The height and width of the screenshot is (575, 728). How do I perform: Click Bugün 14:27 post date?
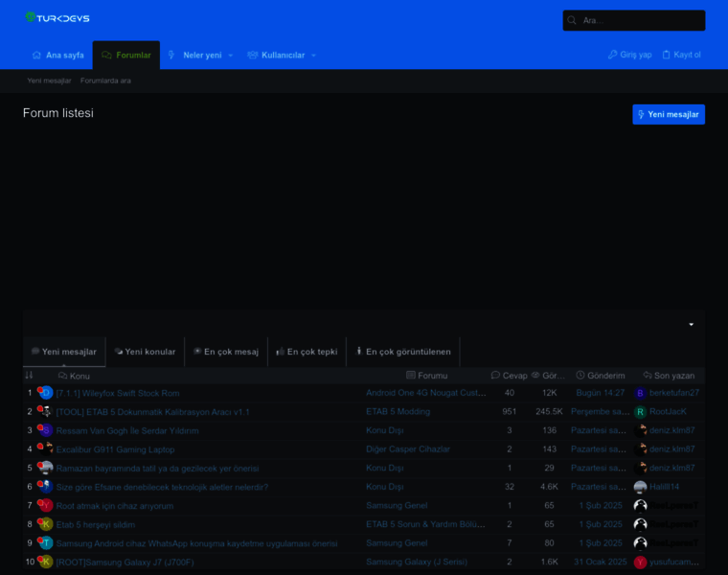(x=601, y=393)
